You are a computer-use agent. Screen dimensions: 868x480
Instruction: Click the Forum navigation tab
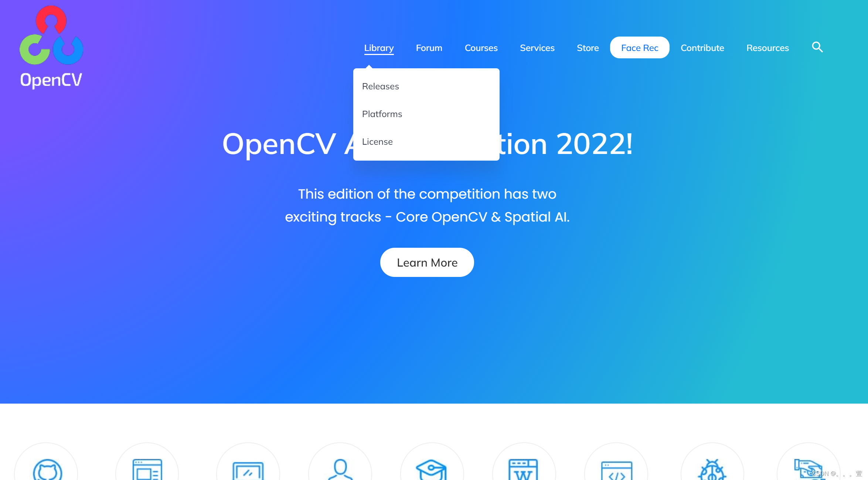[x=429, y=48]
